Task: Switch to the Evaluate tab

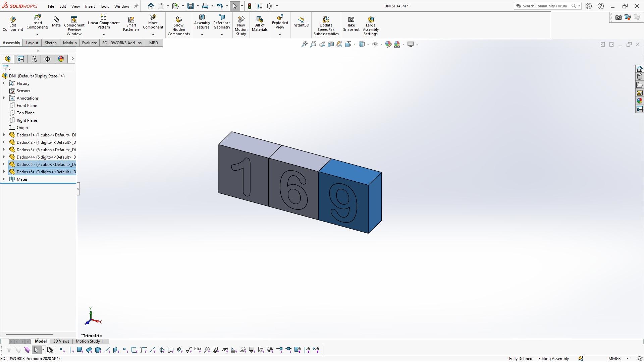Action: click(90, 43)
